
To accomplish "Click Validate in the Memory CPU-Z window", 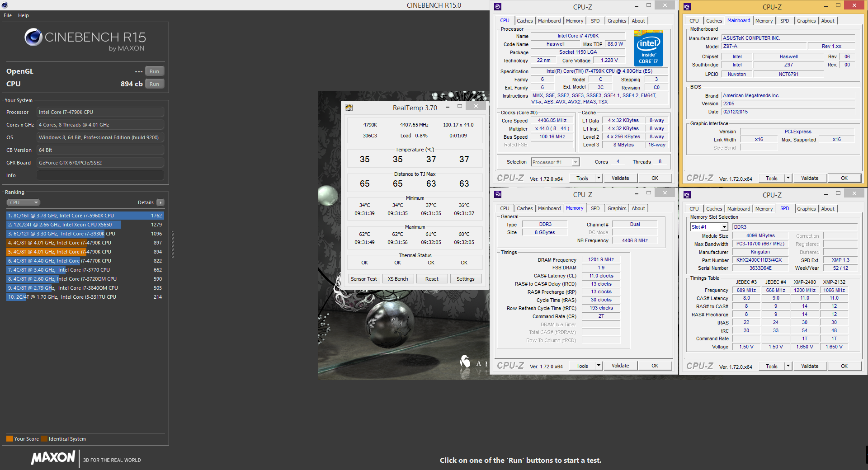I will (x=620, y=366).
